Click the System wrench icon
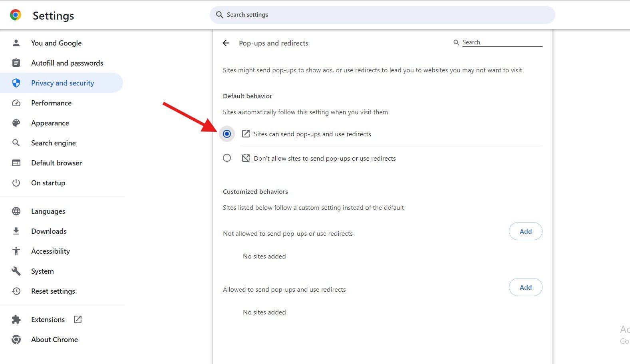Image resolution: width=630 pixels, height=364 pixels. click(x=16, y=271)
